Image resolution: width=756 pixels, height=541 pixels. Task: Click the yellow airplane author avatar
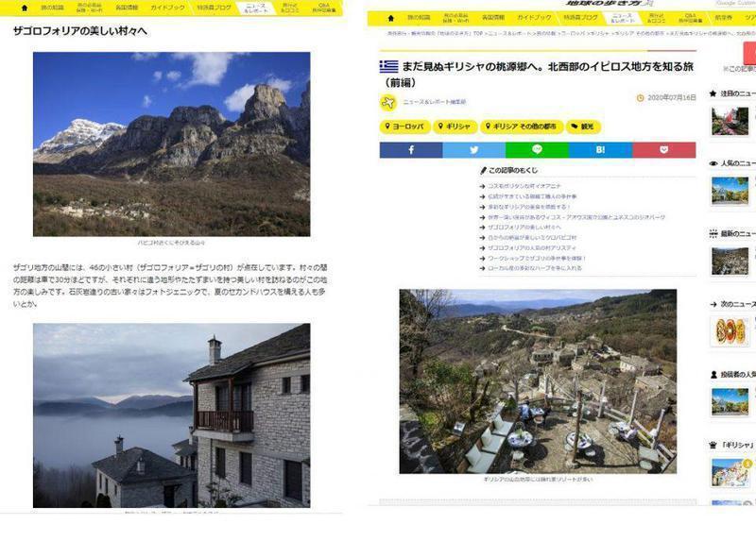click(x=388, y=102)
